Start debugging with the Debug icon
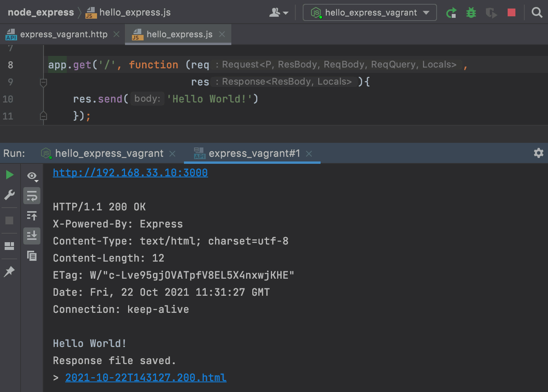The image size is (548, 392). 471,12
